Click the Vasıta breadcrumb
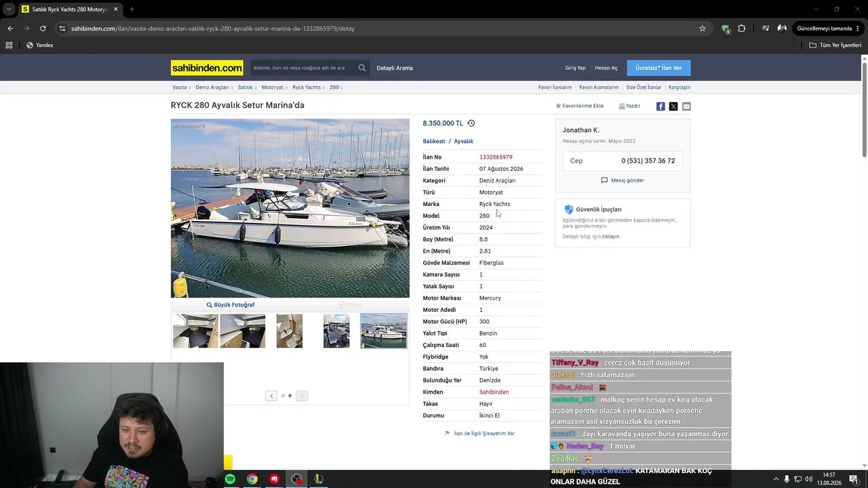Screen dimensions: 868x488 click(179, 87)
